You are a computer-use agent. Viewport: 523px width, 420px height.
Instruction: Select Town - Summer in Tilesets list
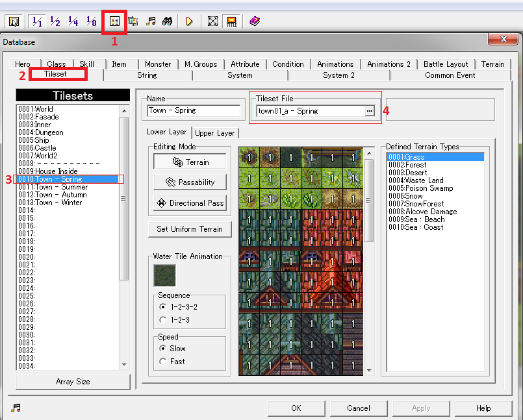62,187
